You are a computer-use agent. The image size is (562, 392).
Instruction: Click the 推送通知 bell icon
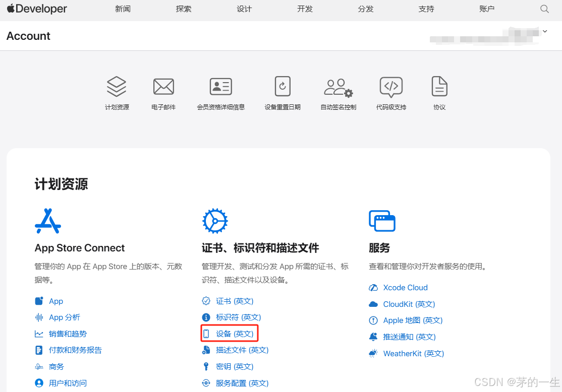[x=373, y=337]
